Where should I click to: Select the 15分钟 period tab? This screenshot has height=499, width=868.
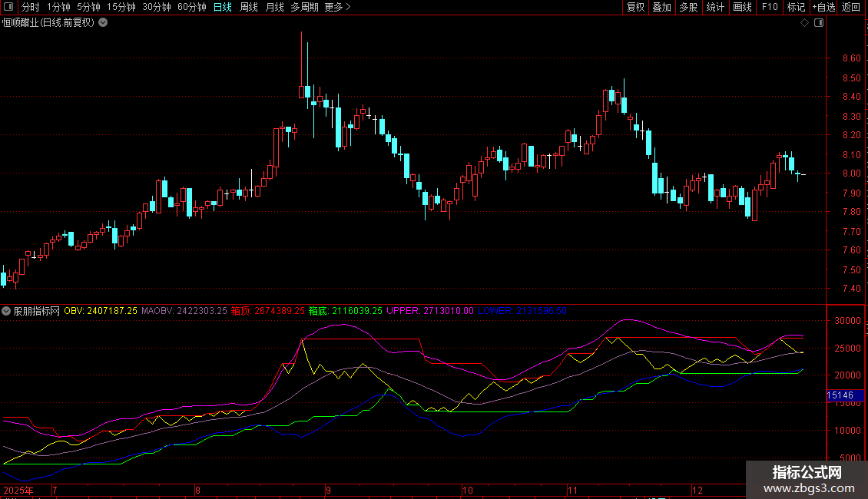121,7
